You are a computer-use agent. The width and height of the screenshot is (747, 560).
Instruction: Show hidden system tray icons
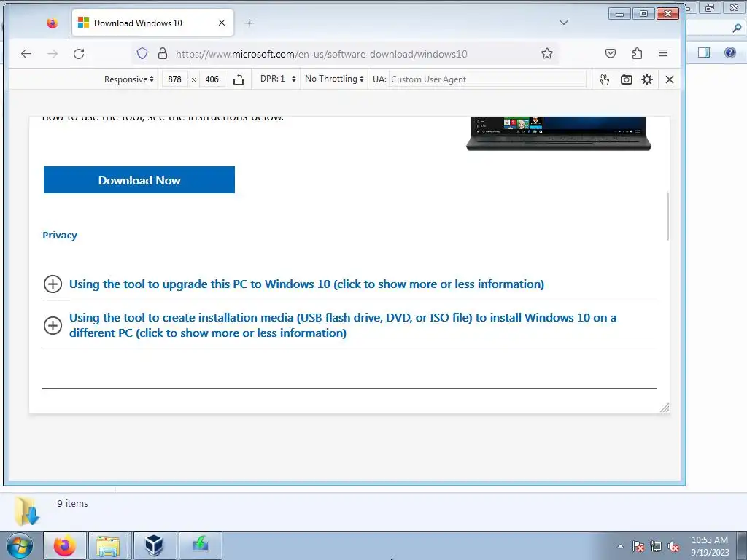(620, 546)
